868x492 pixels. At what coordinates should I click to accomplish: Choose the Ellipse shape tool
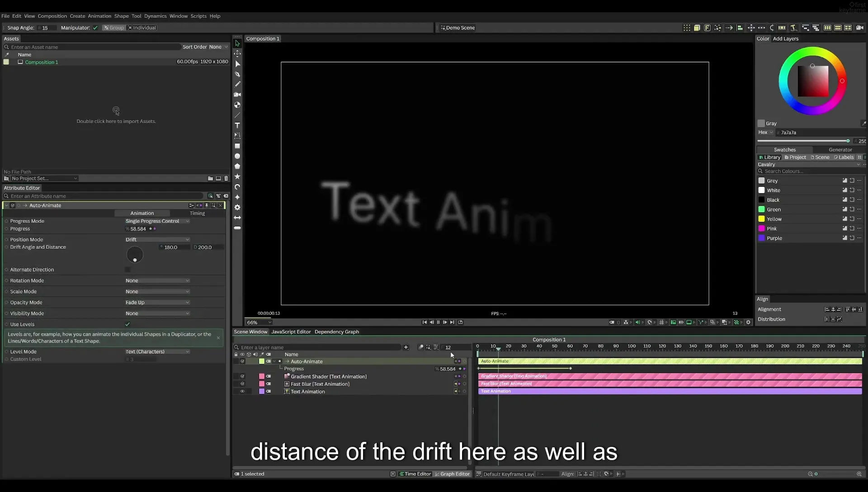coord(237,156)
